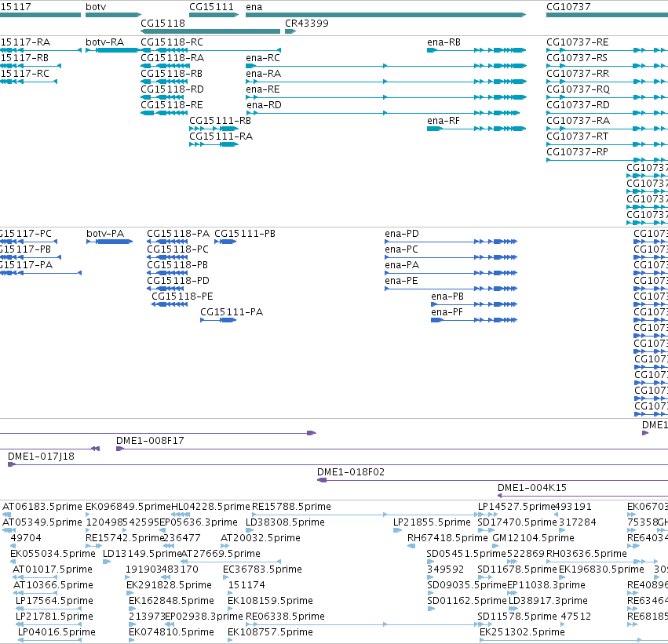Click protein CG15111-PA
Image resolution: width=668 pixels, height=644 pixels.
232,312
